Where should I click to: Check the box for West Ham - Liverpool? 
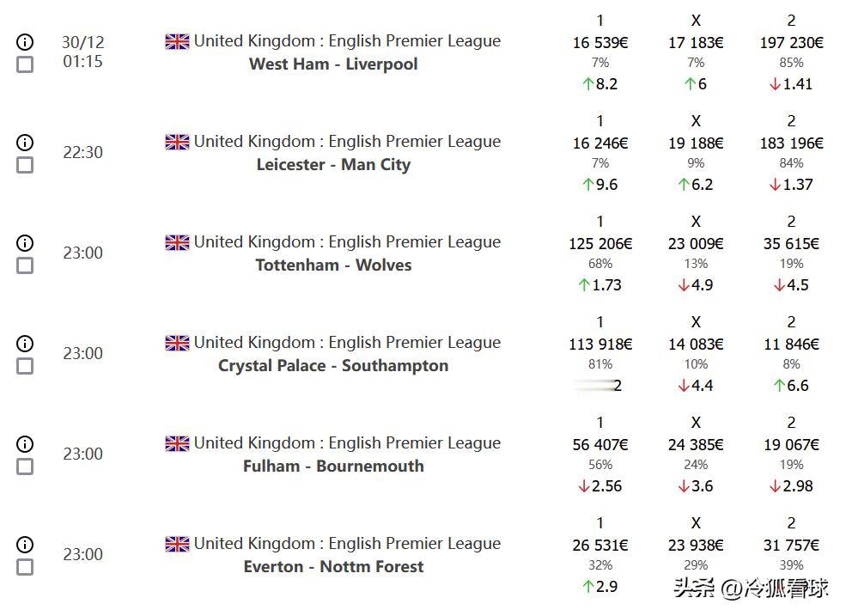(25, 64)
